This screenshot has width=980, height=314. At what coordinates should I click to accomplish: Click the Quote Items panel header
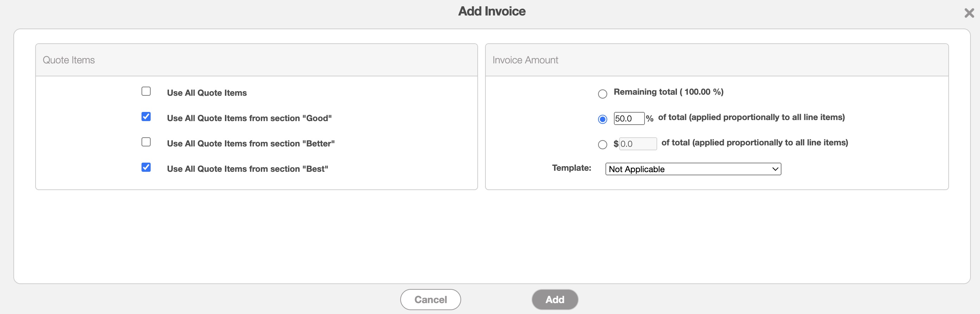256,60
